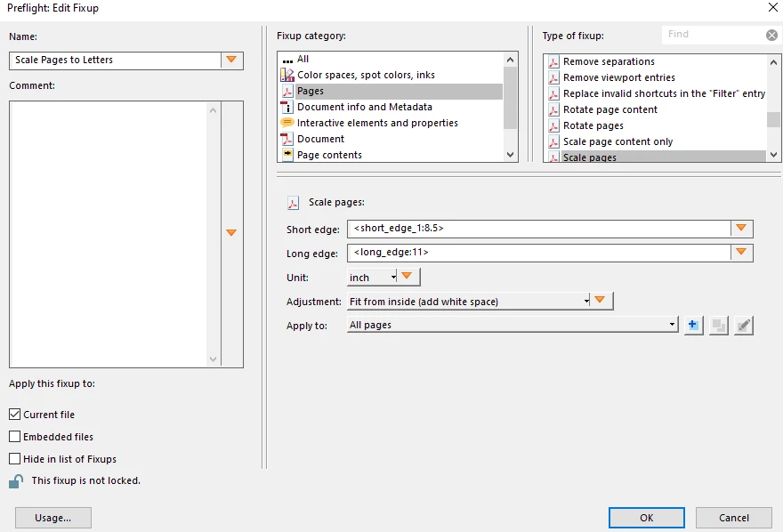
Task: Click the Rotate page content PDF icon
Action: tap(553, 109)
